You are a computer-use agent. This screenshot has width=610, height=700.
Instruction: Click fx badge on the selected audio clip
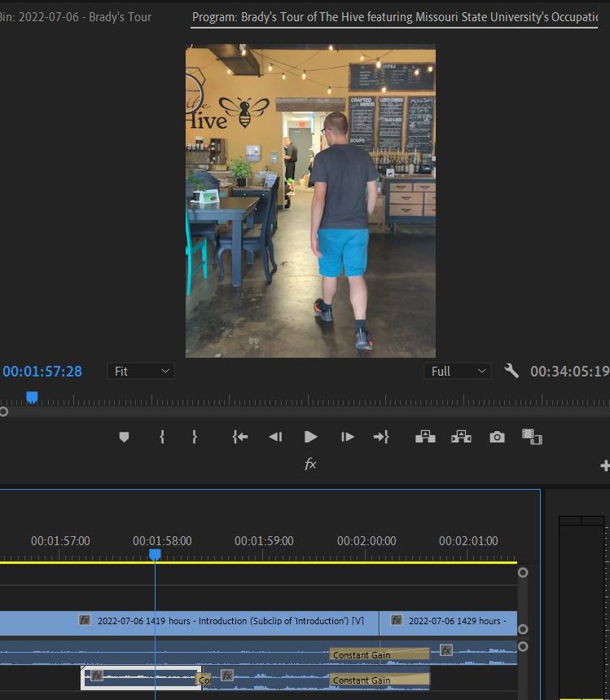(x=96, y=676)
